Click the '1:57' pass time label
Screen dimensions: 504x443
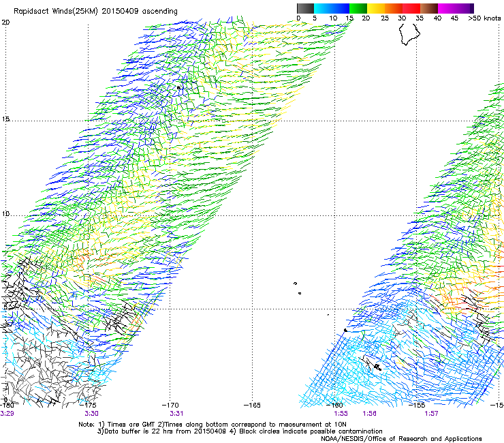[x=431, y=414]
